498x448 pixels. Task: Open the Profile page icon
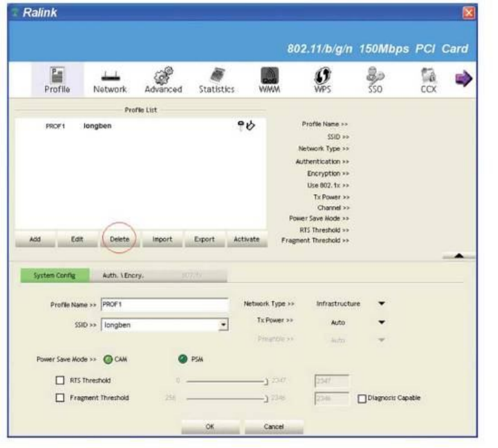tap(57, 80)
